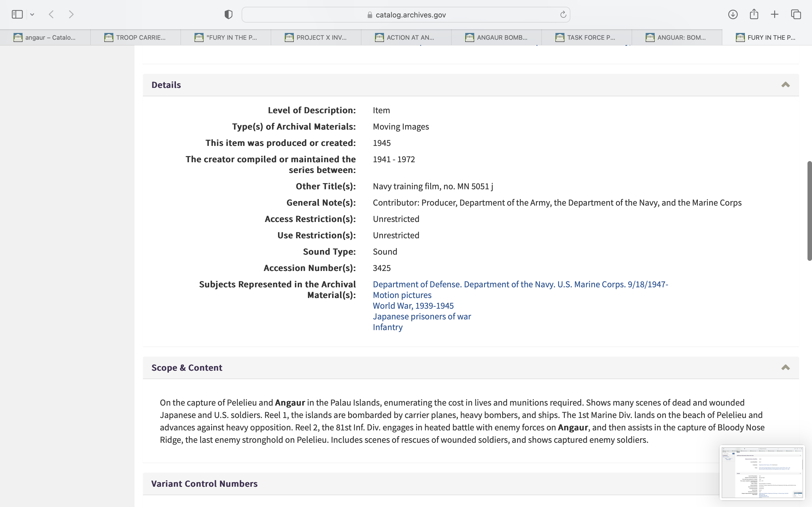This screenshot has height=507, width=812.
Task: Collapse the Details section chevron
Action: pyautogui.click(x=785, y=85)
